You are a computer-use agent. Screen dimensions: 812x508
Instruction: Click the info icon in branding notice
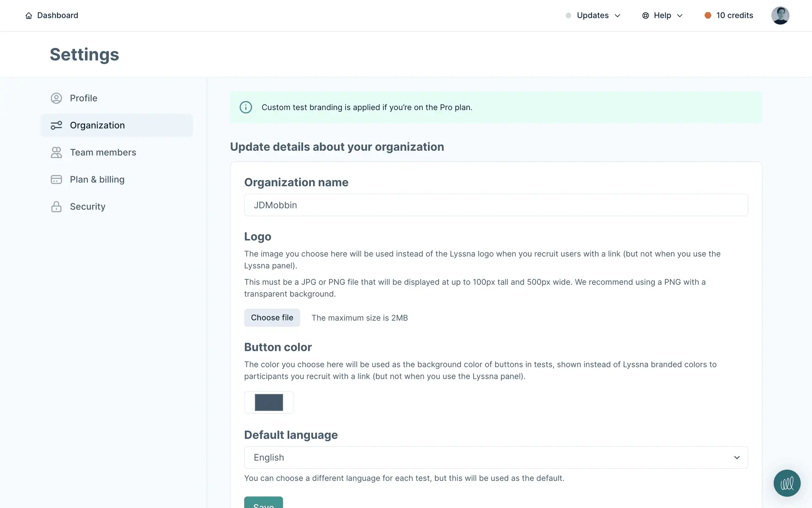click(246, 108)
